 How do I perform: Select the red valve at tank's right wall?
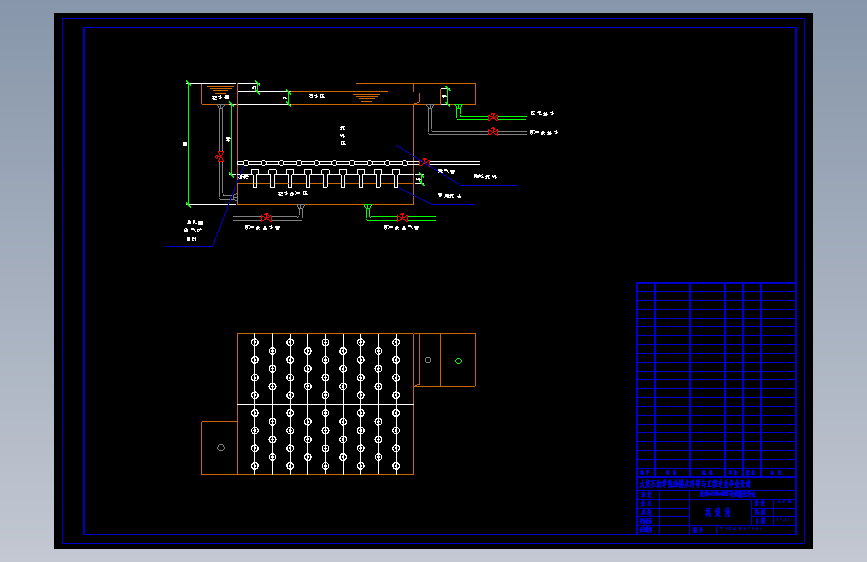pos(424,162)
